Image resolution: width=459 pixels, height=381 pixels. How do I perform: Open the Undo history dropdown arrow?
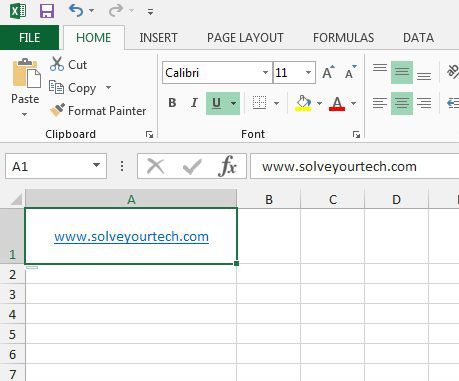coord(91,11)
